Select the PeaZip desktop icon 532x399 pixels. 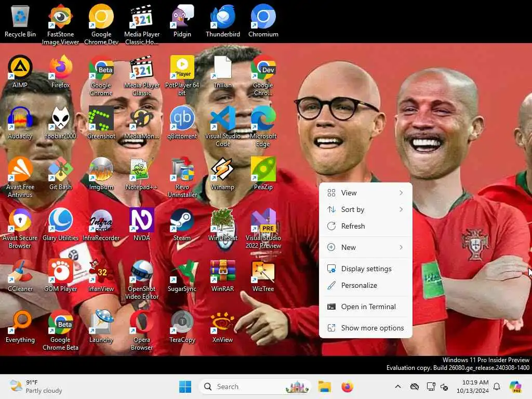tap(263, 174)
